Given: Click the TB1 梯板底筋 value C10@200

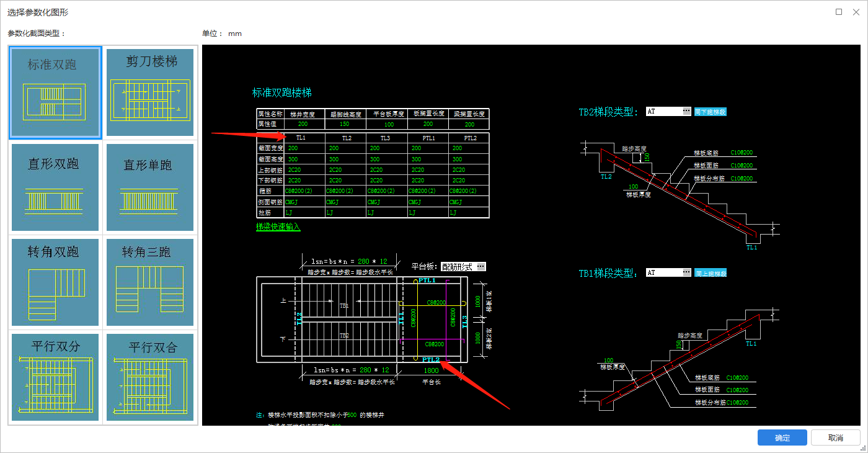Looking at the screenshot, I should coord(737,377).
